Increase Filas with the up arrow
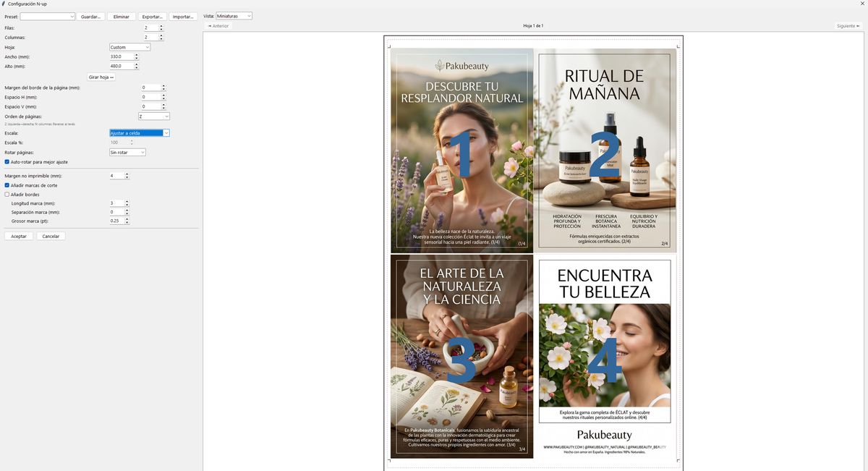868x471 pixels. 162,26
